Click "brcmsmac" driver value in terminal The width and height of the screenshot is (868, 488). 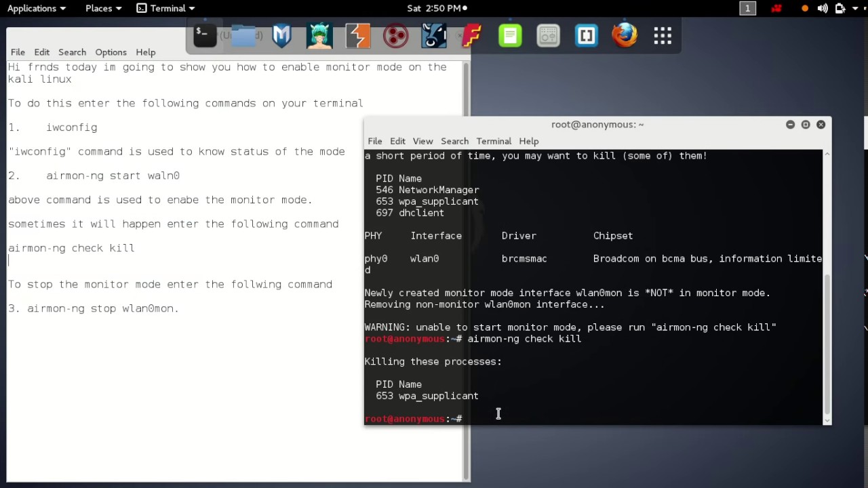tap(524, 258)
